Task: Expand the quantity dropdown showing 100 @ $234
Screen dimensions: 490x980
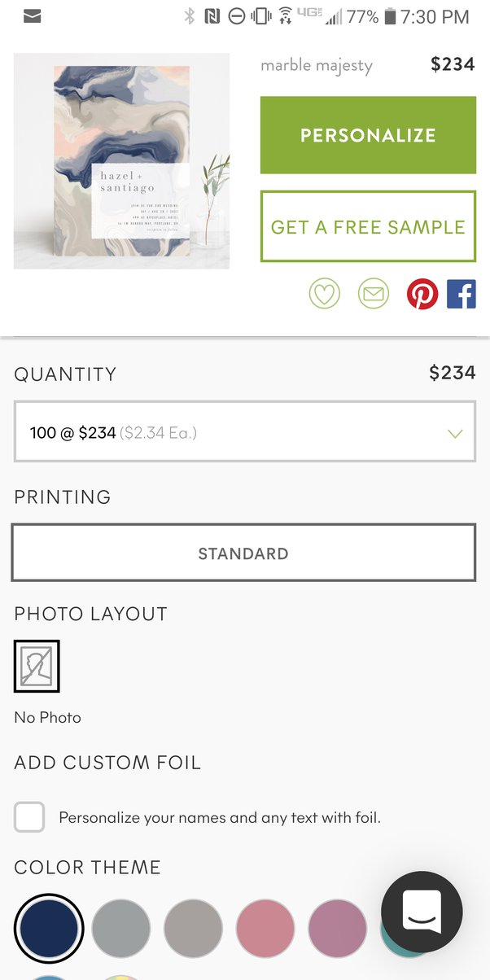Action: coord(243,432)
